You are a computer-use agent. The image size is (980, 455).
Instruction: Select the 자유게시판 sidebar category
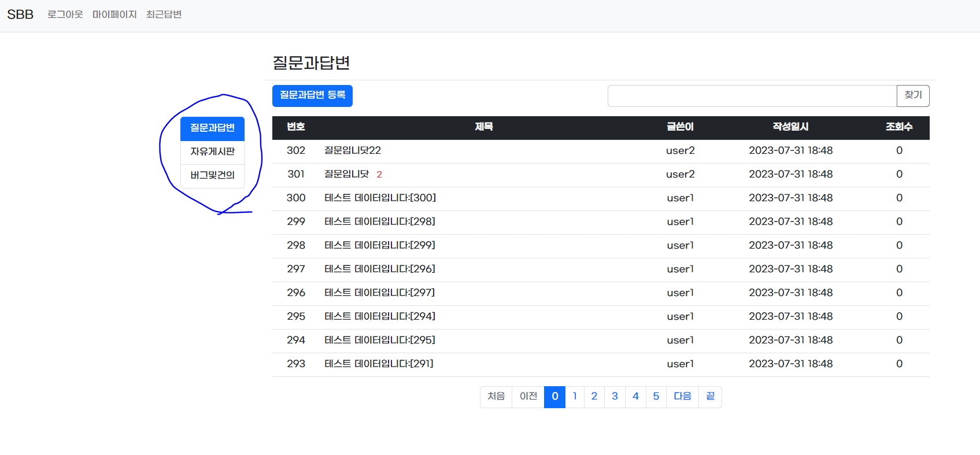212,151
